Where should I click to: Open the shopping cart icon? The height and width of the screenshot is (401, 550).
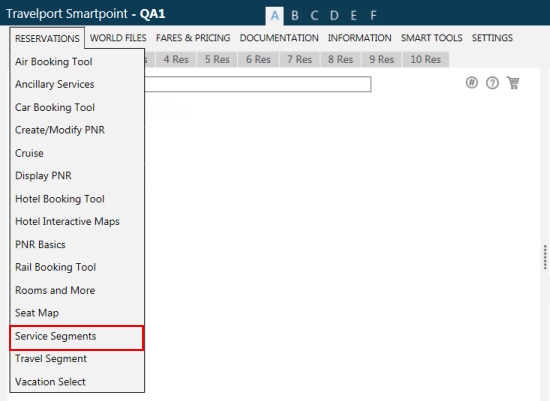tap(513, 83)
